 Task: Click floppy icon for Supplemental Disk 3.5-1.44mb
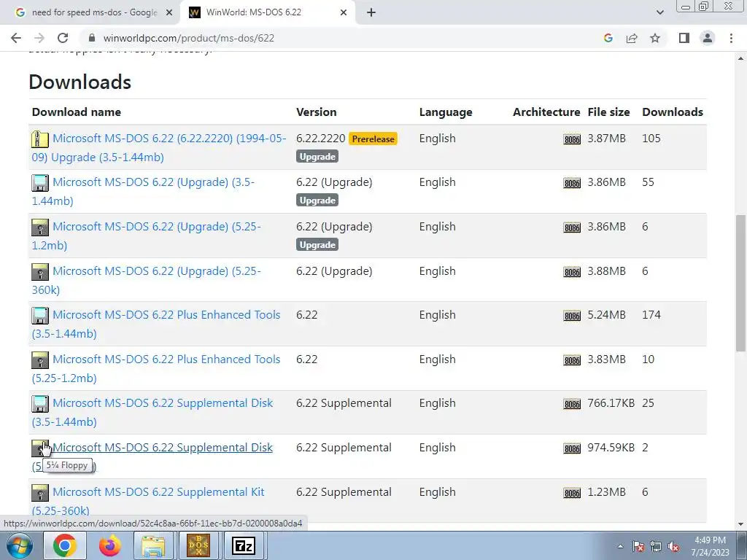[x=40, y=404]
